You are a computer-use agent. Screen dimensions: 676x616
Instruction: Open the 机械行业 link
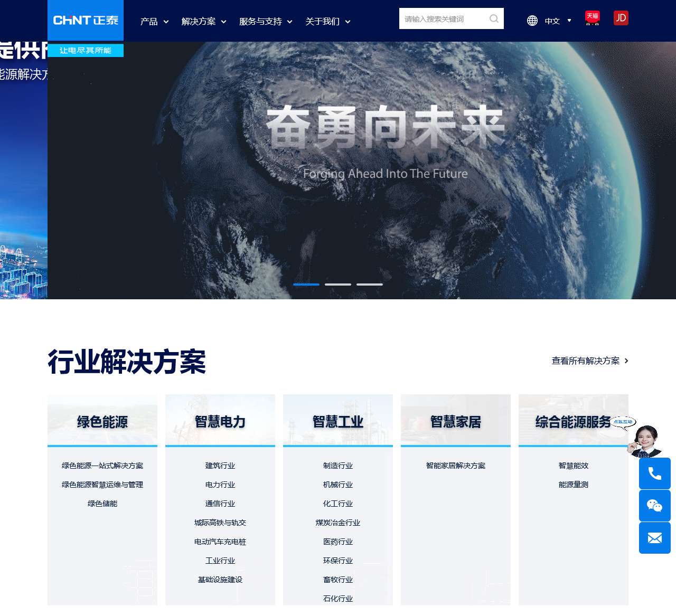[338, 485]
